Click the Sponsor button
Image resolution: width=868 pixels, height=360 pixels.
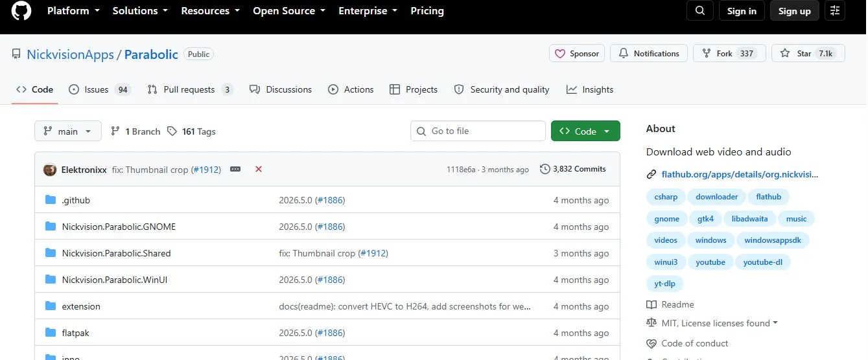(577, 53)
